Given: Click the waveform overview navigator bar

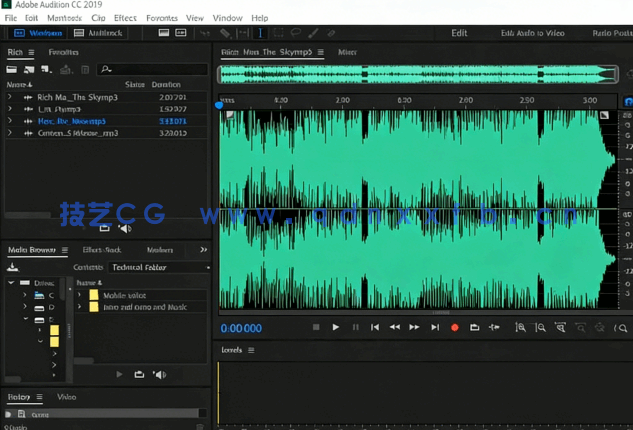Looking at the screenshot, I should (x=418, y=74).
